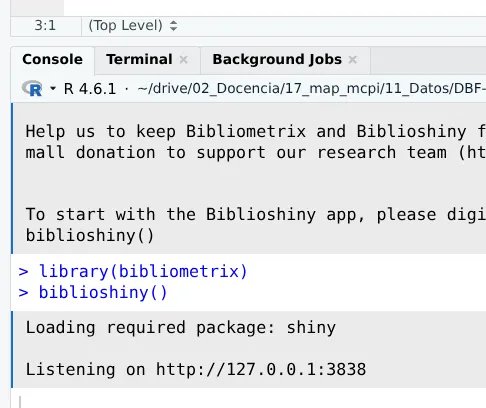The image size is (486, 408).
Task: Click the http://127.0.0.1:3838 listening address
Action: 261,370
